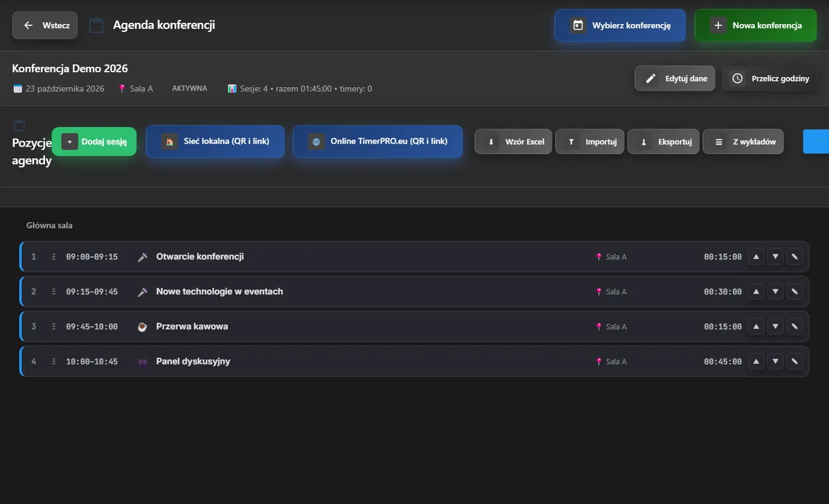This screenshot has height=504, width=829.
Task: Click the Główna sala group label
Action: coord(49,226)
